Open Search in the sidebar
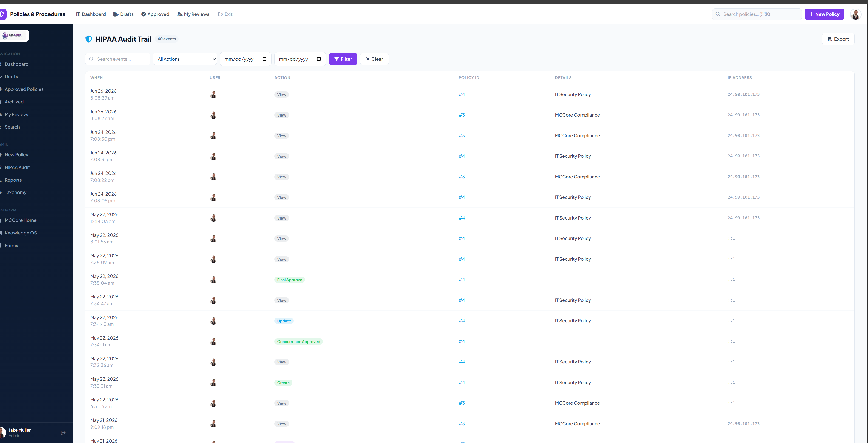 click(12, 127)
